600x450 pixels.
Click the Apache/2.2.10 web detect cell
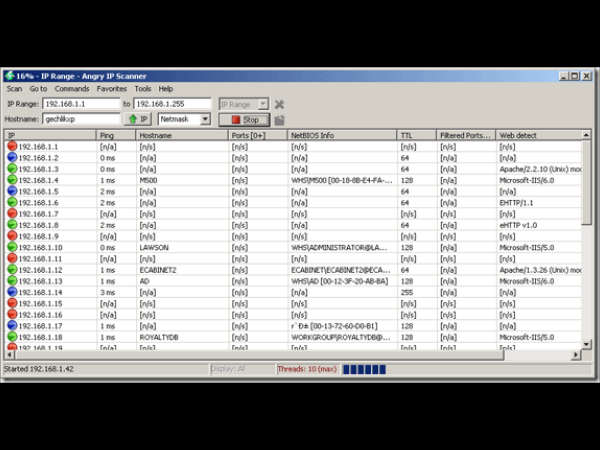[x=540, y=169]
